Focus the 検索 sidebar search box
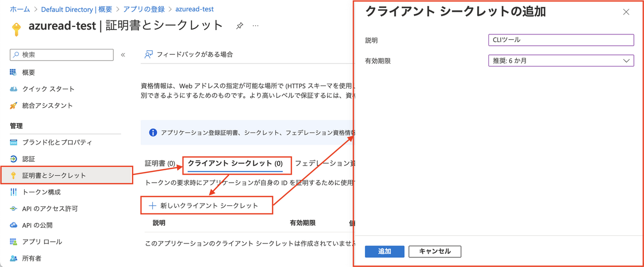The image size is (644, 267). (62, 55)
